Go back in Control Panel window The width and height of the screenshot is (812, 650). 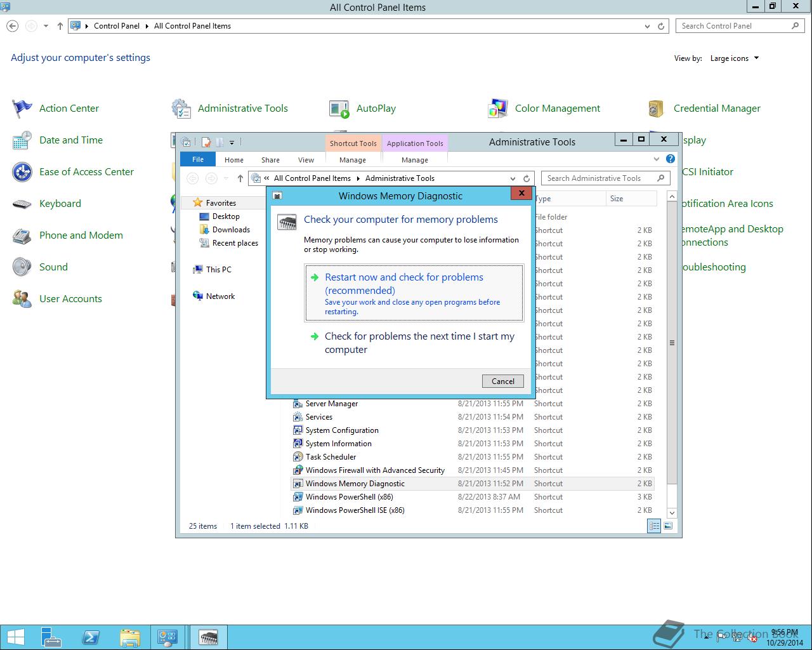pyautogui.click(x=13, y=26)
